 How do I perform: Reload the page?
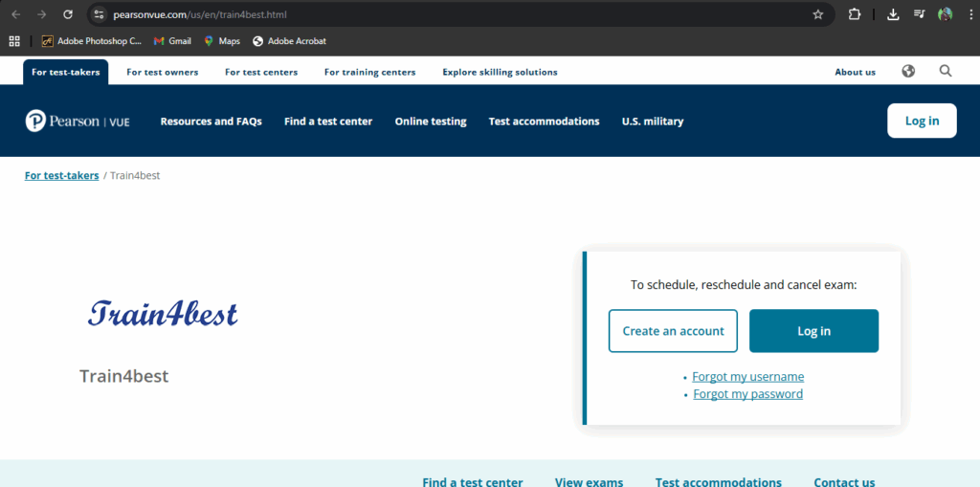(x=68, y=14)
